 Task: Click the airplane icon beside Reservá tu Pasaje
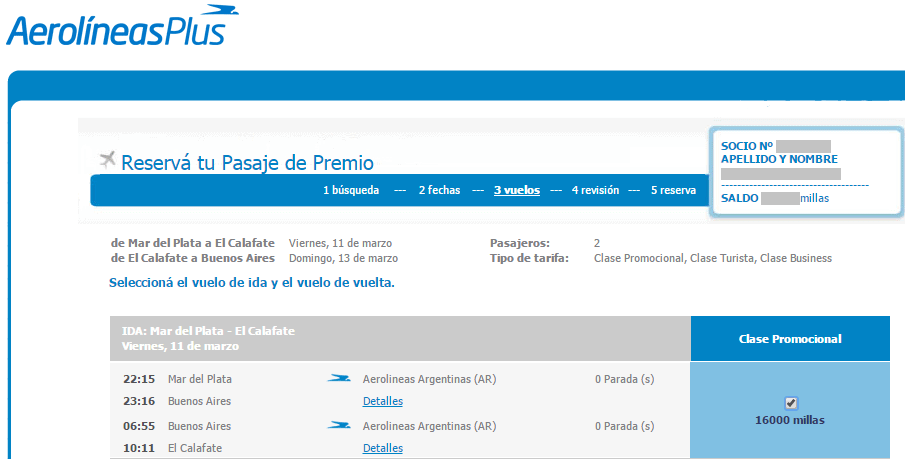point(107,159)
